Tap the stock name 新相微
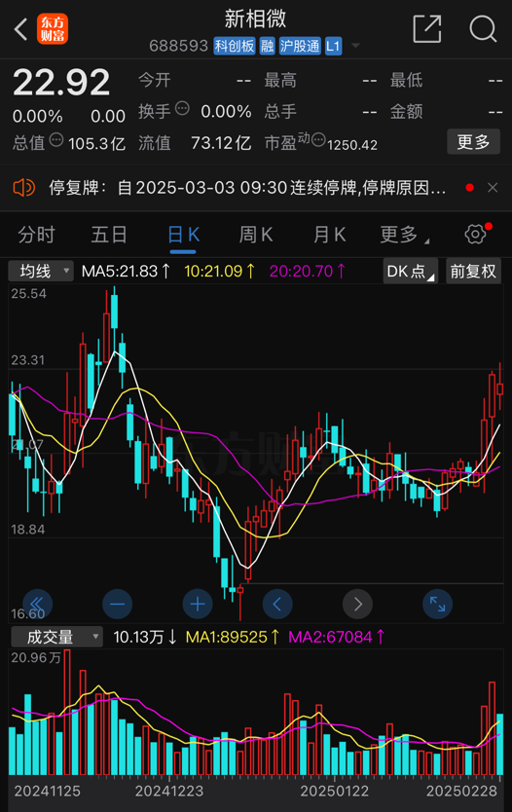 pyautogui.click(x=255, y=18)
